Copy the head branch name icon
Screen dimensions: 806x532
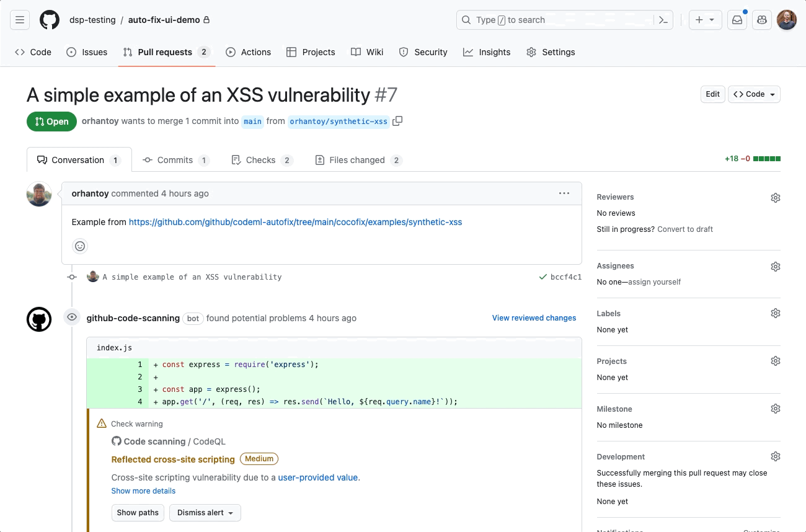pyautogui.click(x=397, y=121)
